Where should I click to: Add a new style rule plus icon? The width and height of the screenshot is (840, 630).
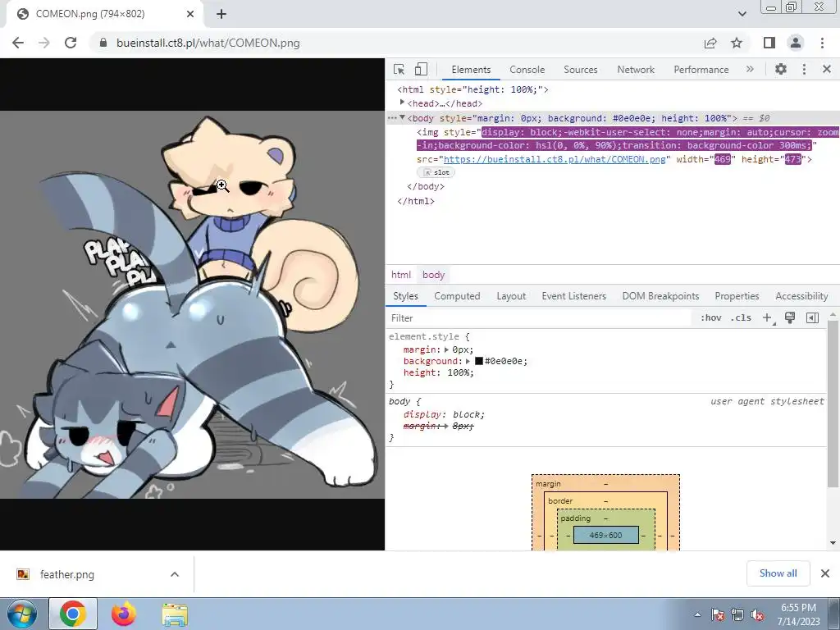[768, 317]
